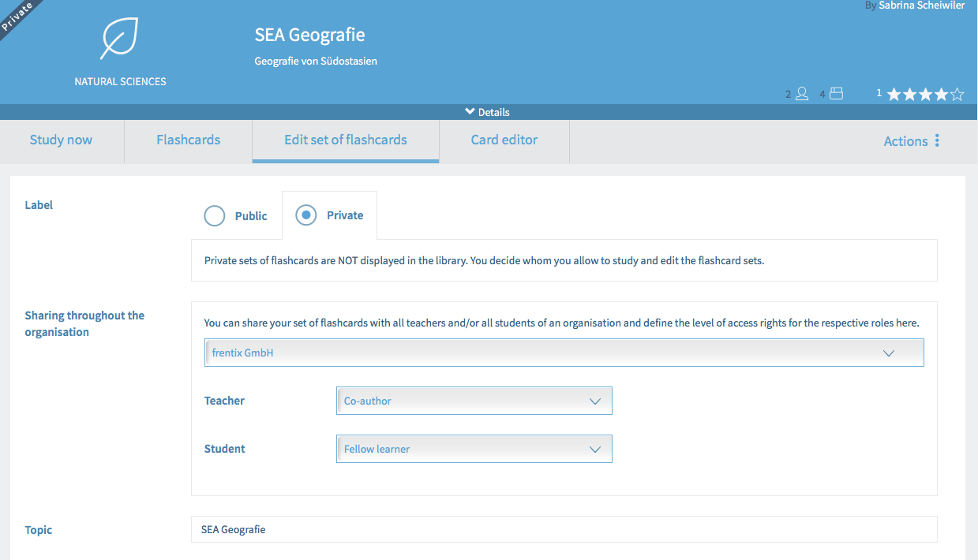
Task: Open the Card editor tab
Action: coord(504,140)
